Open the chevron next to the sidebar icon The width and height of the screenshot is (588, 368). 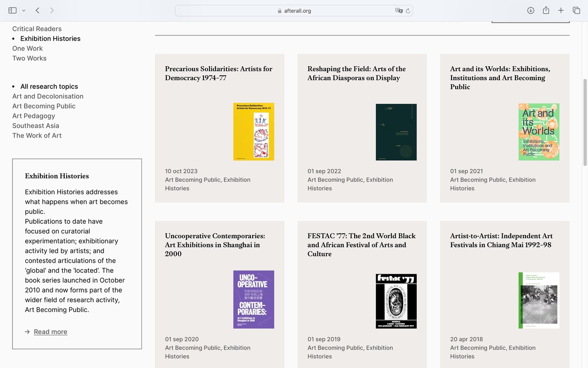coord(23,10)
